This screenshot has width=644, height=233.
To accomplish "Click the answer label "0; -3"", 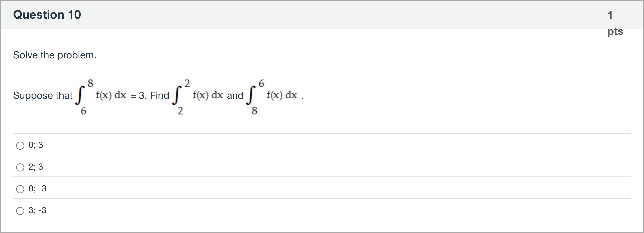I will [37, 189].
